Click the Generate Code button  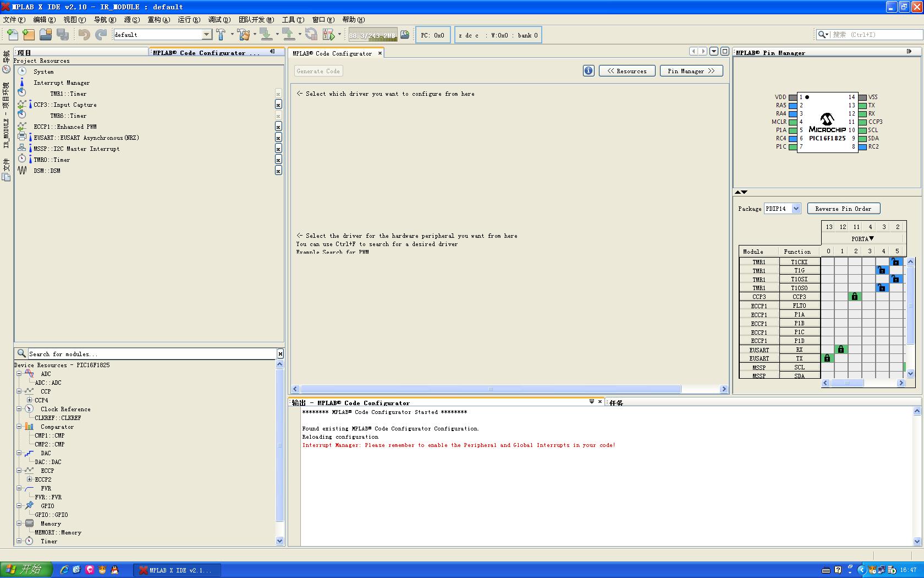coord(318,71)
